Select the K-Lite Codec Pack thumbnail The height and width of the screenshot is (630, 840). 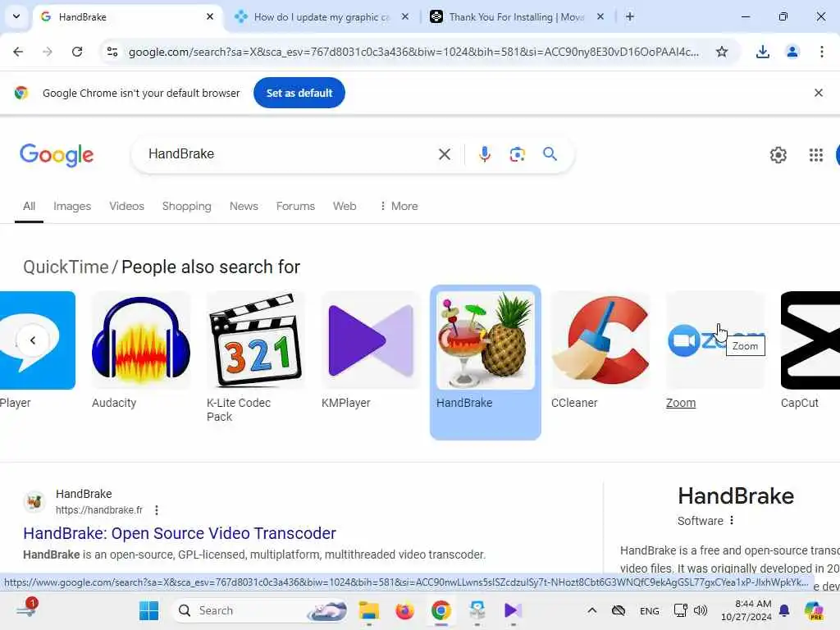pos(256,340)
